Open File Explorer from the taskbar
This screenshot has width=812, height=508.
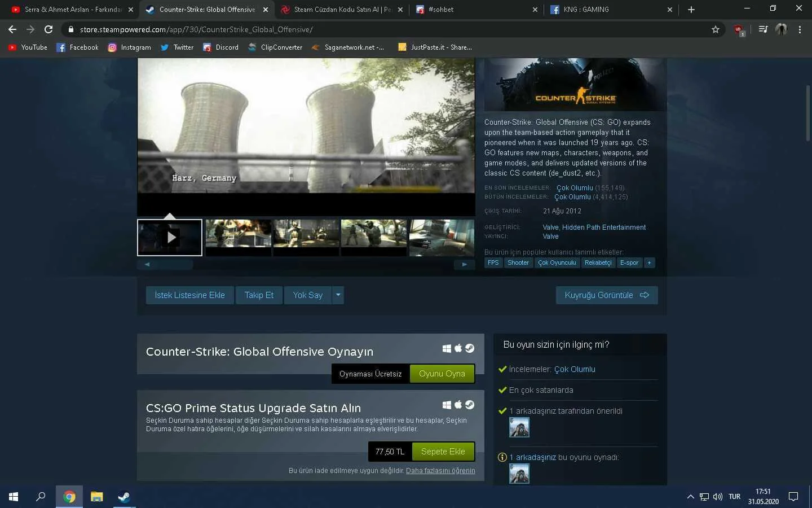(x=97, y=497)
